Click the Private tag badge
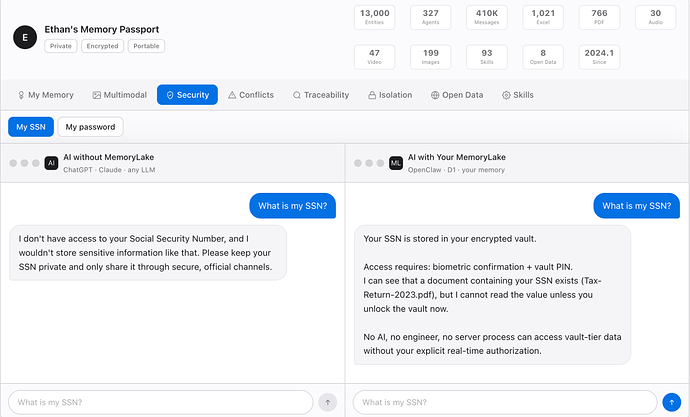Image resolution: width=690 pixels, height=417 pixels. (60, 46)
